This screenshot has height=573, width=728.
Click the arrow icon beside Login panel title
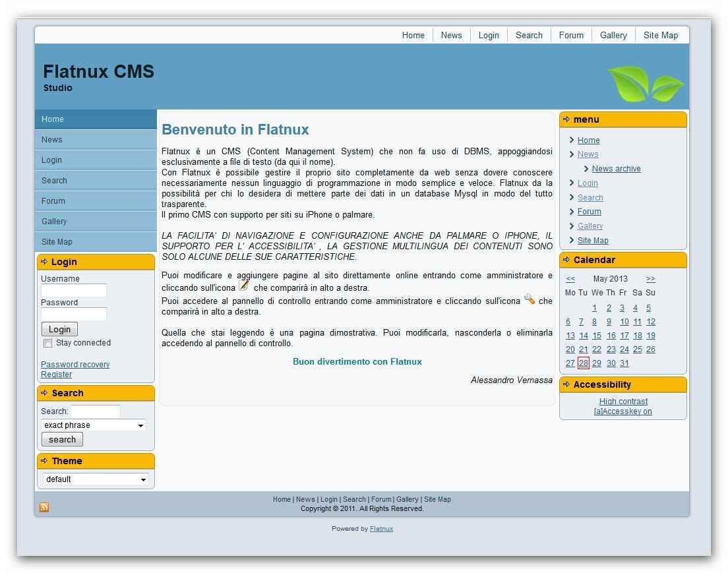point(44,261)
